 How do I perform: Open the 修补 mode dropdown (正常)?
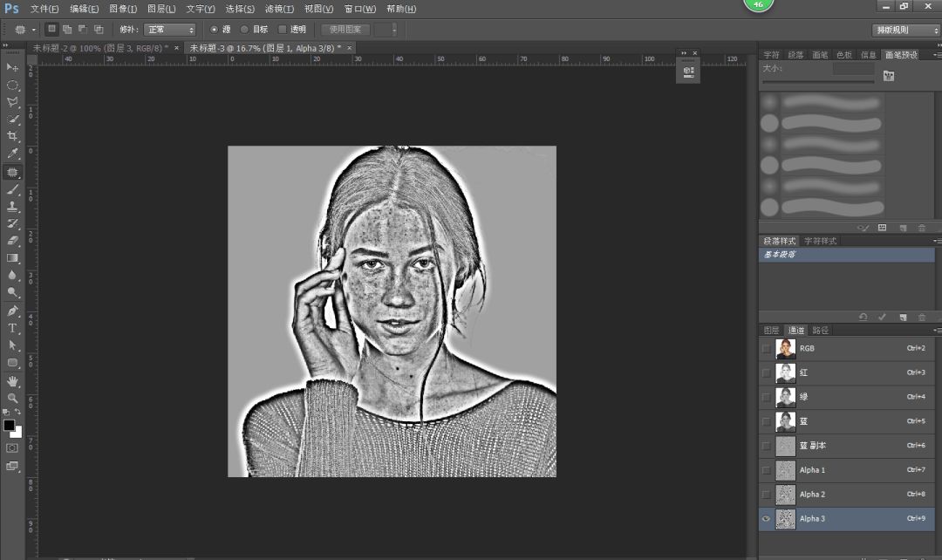pos(170,30)
